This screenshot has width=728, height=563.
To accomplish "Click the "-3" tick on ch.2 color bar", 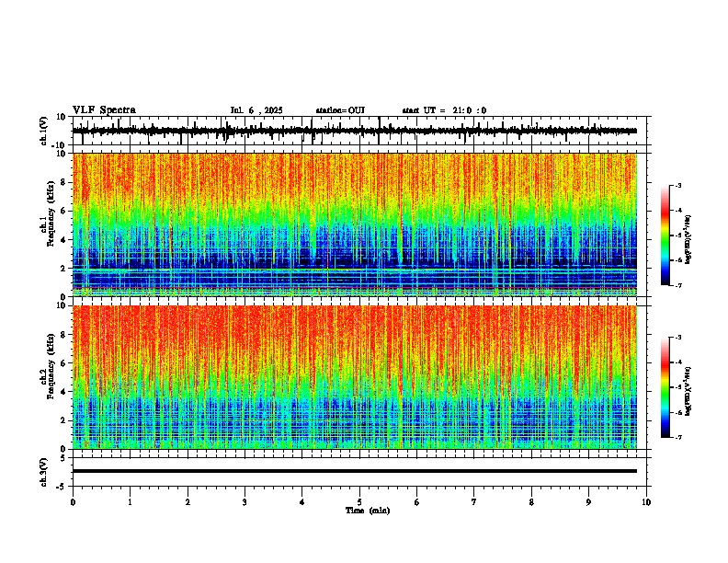I will pos(678,338).
